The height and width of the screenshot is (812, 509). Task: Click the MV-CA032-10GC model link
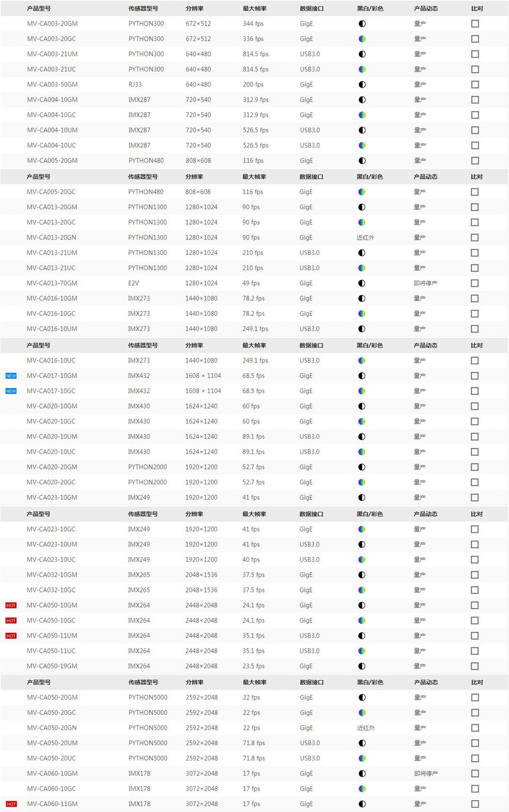point(51,590)
